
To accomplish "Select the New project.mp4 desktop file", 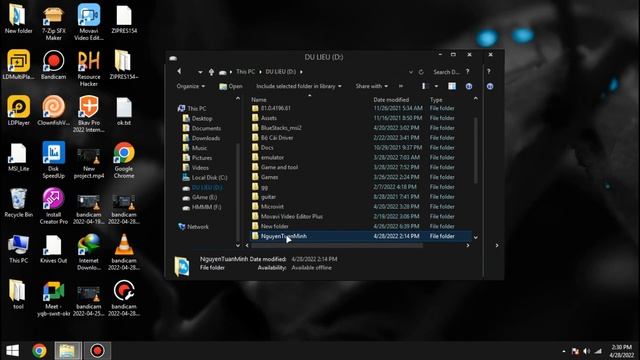I will [x=89, y=163].
